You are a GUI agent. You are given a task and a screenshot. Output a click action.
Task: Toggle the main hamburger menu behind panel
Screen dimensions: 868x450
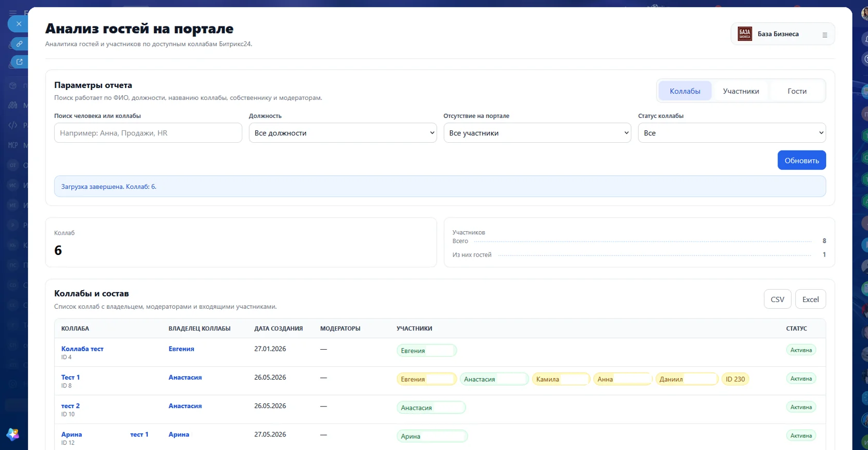(x=13, y=12)
